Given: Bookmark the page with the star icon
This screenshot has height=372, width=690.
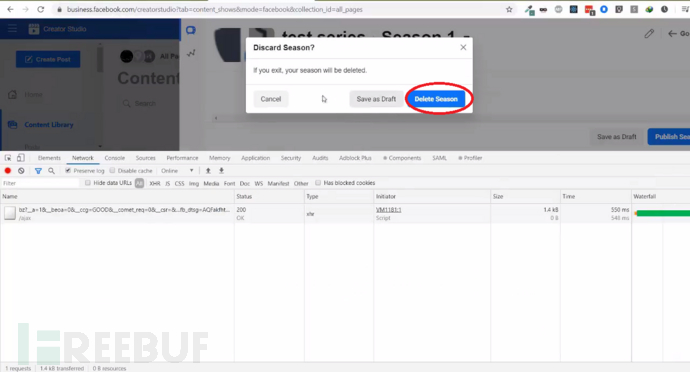Looking at the screenshot, I should click(x=509, y=9).
